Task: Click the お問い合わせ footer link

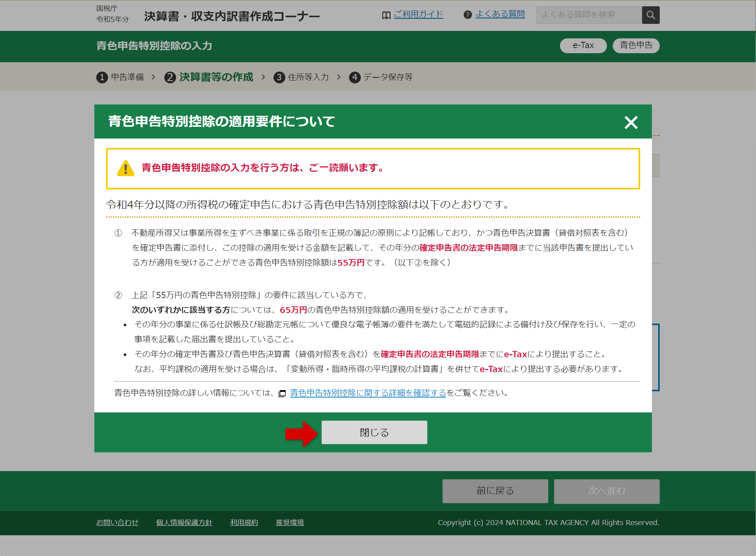Action: point(117,522)
